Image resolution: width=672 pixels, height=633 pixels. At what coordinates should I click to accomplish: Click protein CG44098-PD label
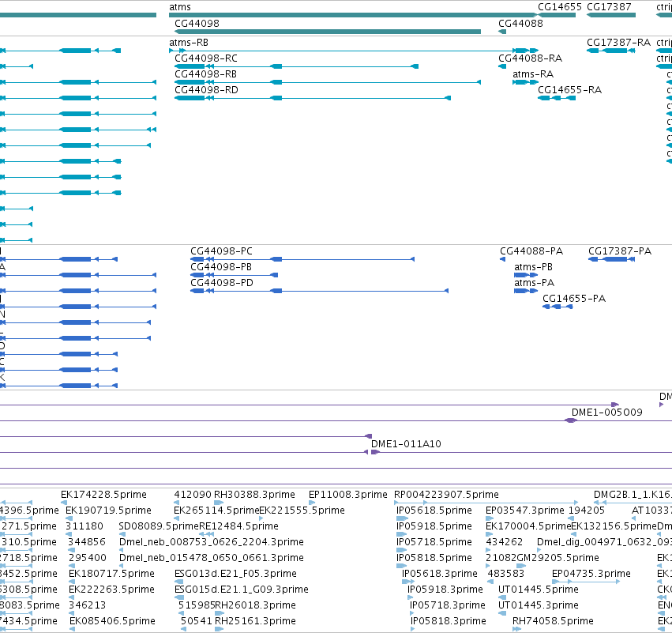222,283
